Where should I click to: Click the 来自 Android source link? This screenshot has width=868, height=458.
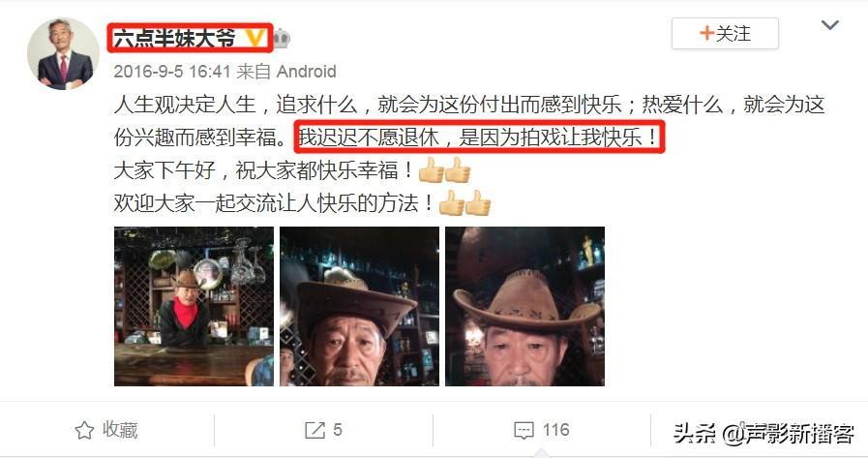286,72
